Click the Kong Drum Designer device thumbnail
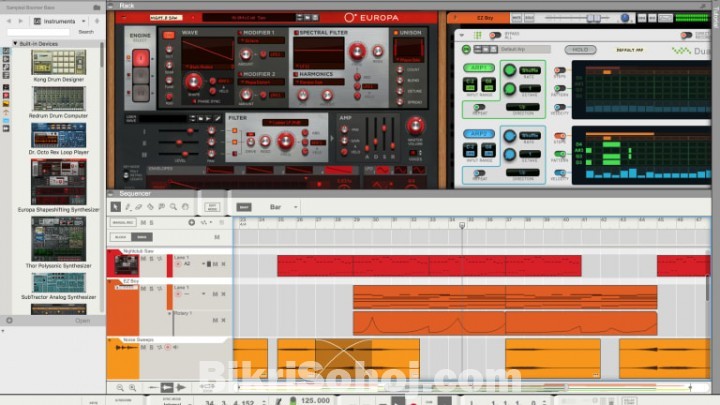The width and height of the screenshot is (720, 405). click(58, 62)
